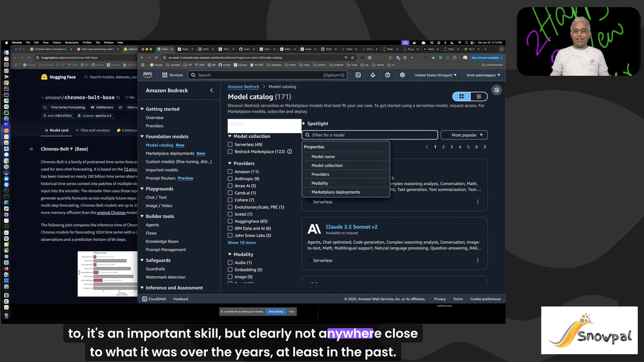The width and height of the screenshot is (644, 362).
Task: Open the Chrome File menu in the macOS menu bar
Action: pos(28,42)
